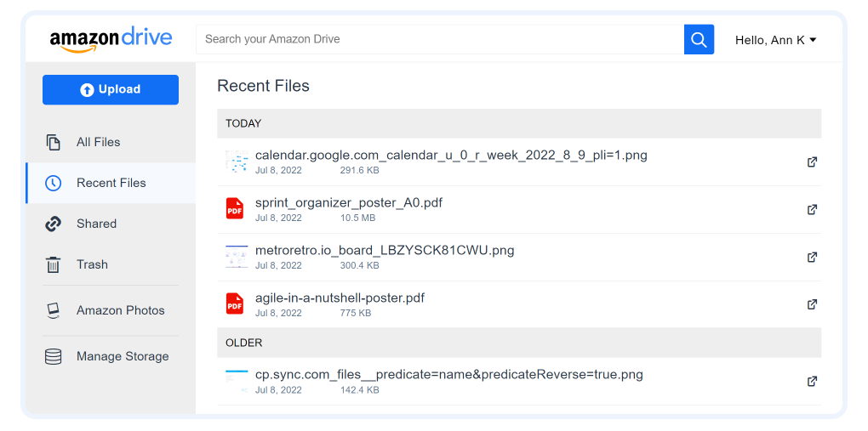The width and height of the screenshot is (868, 431).
Task: Click the PDF icon of agile-in-a-nutshell-poster.pdf
Action: point(235,304)
